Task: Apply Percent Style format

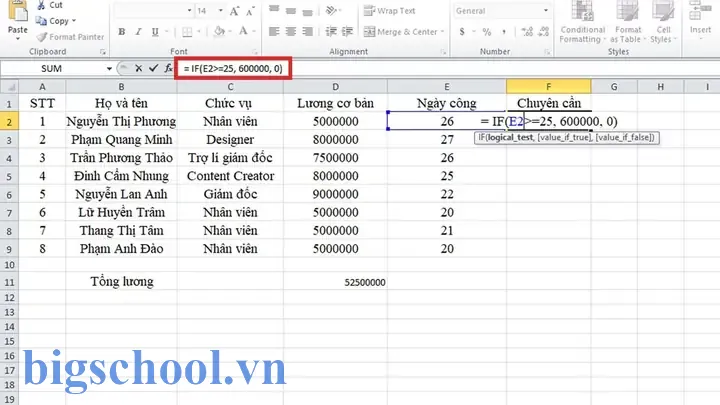Action: [x=487, y=32]
